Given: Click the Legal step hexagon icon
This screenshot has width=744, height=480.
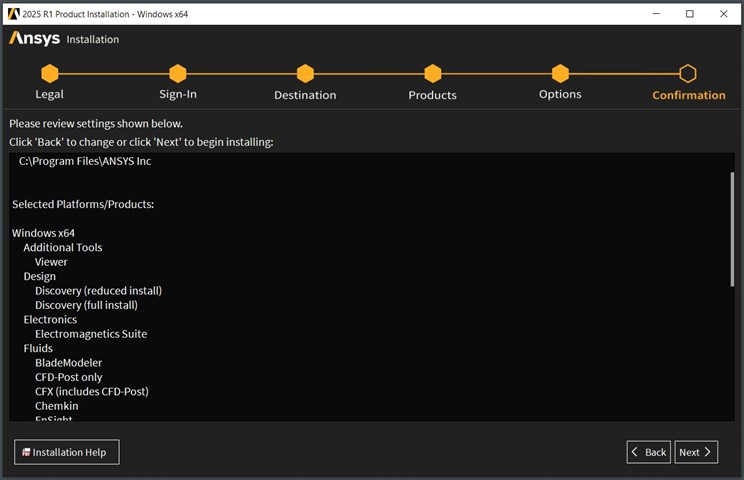Looking at the screenshot, I should (x=50, y=74).
